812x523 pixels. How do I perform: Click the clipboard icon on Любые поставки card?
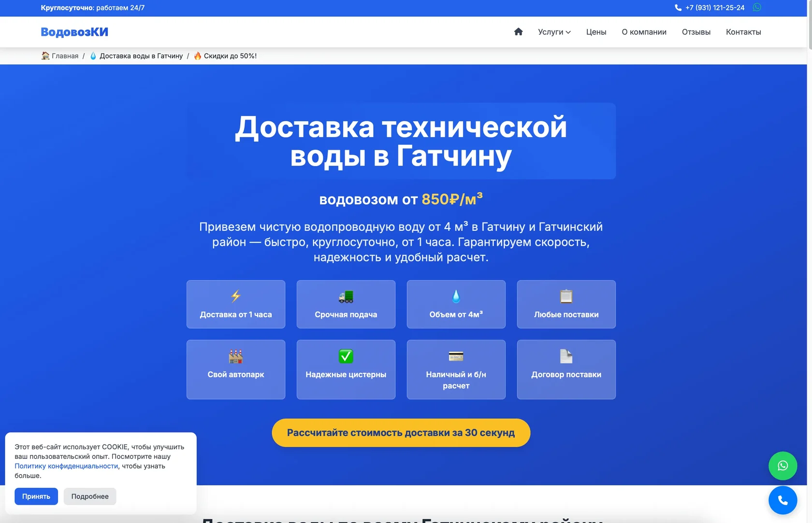click(565, 297)
